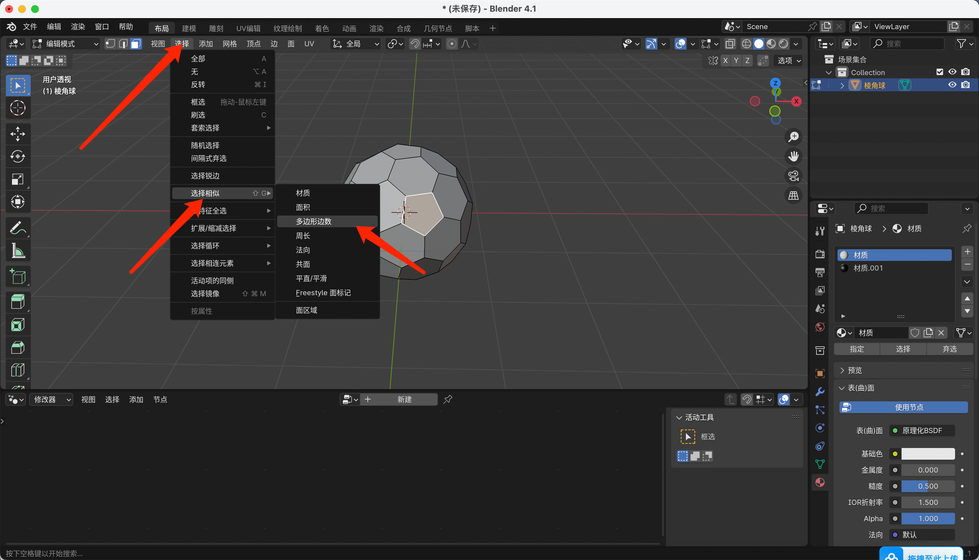Select the Rotate tool icon
The width and height of the screenshot is (979, 560).
(x=18, y=157)
